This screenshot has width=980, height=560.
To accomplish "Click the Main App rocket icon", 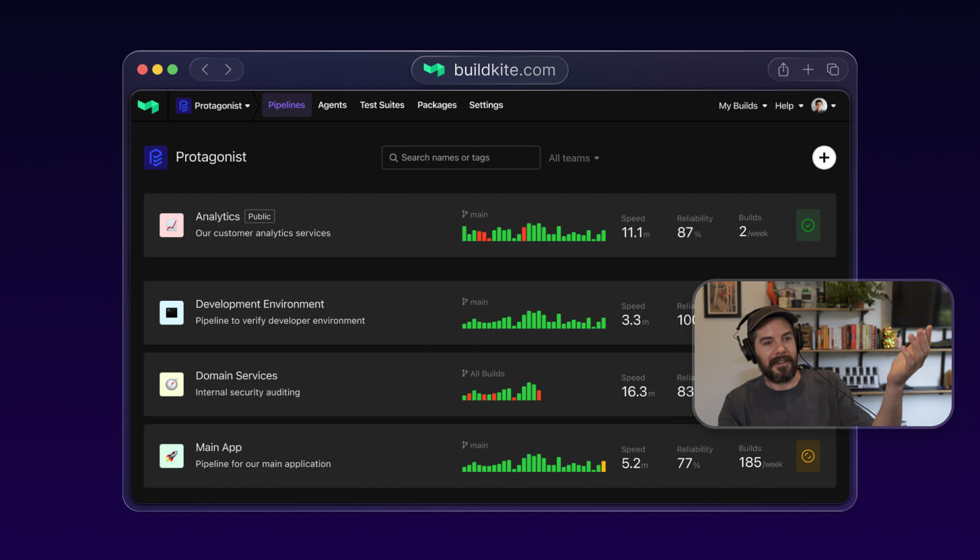I will pyautogui.click(x=172, y=456).
